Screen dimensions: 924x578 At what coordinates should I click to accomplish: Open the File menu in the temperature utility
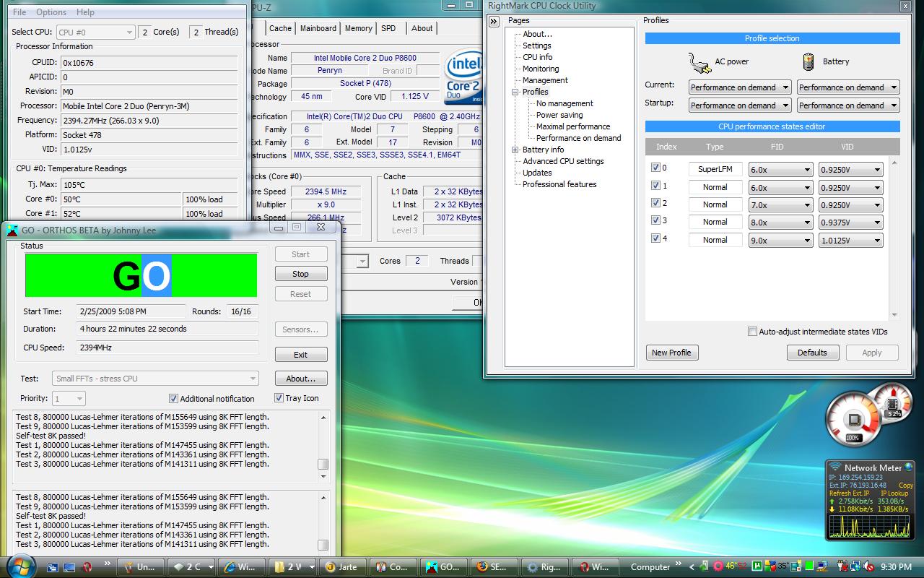coord(19,12)
